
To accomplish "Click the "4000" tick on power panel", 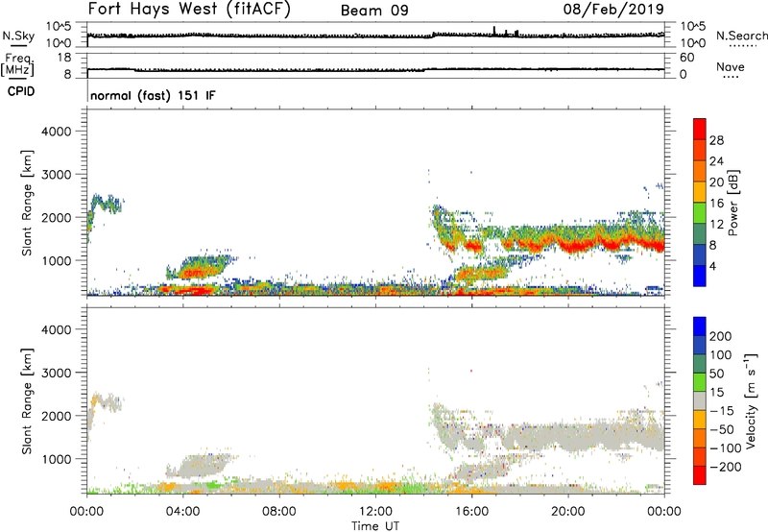I will [56, 132].
